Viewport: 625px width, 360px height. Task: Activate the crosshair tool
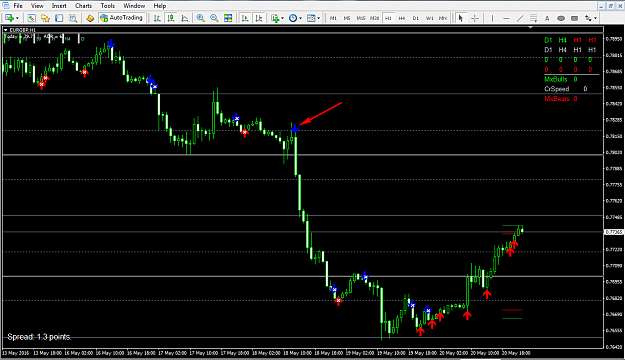click(x=475, y=18)
